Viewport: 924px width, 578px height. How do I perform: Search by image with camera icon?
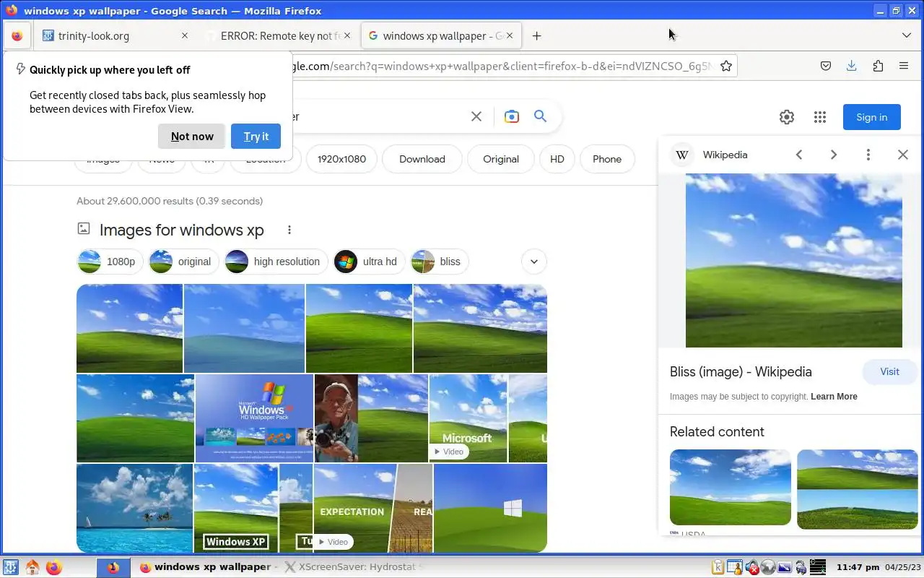coord(512,116)
